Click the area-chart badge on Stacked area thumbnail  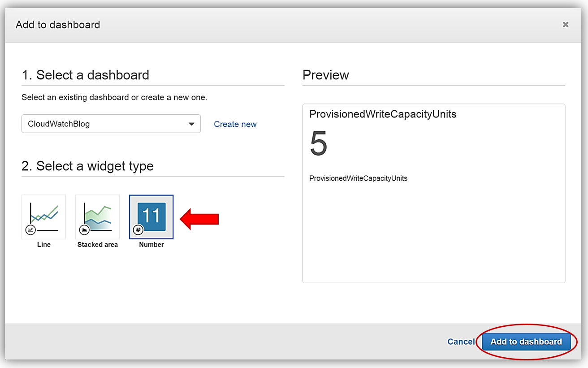[84, 230]
